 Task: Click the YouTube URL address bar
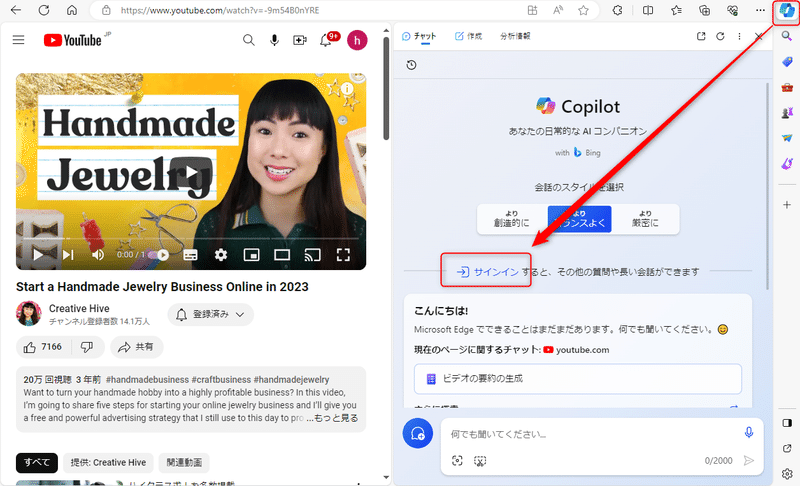point(219,10)
